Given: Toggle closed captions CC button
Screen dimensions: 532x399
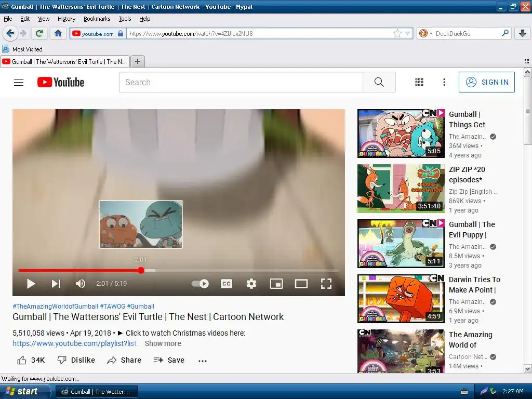Looking at the screenshot, I should [227, 284].
